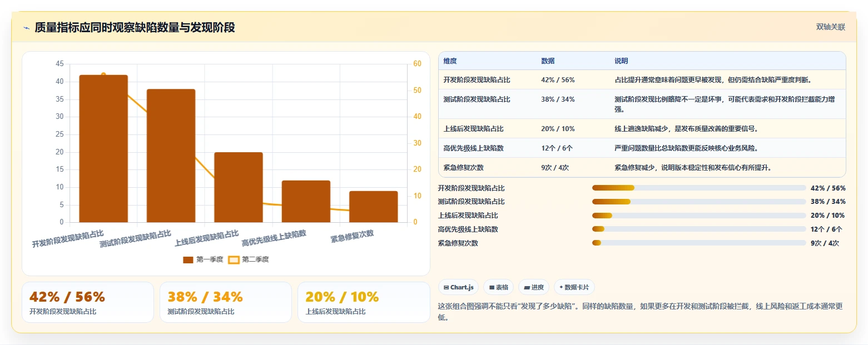Click the card title 质量指标应同时观察缺陷数量与发现阶段
Image resolution: width=868 pixels, height=345 pixels.
(135, 28)
